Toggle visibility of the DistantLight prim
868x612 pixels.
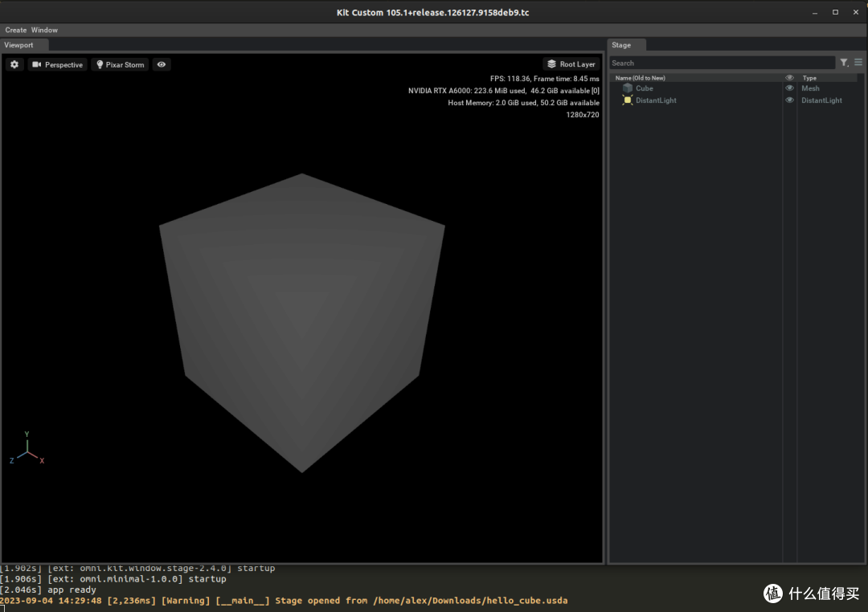789,100
